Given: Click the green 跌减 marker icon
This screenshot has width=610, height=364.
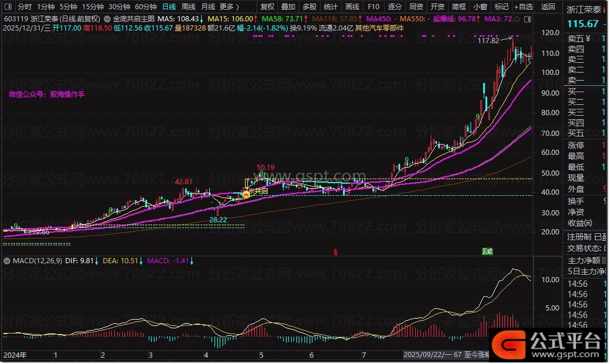Looking at the screenshot, I should (x=488, y=252).
